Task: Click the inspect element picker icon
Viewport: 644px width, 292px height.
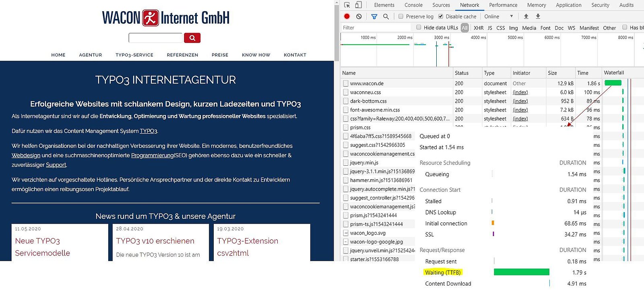Action: pos(347,5)
